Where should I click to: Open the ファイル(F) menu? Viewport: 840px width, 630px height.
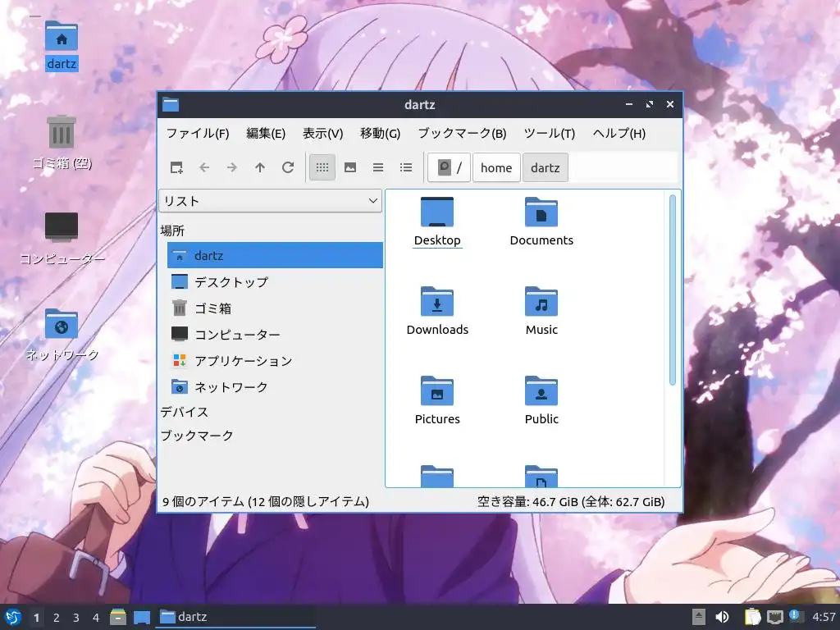(x=198, y=134)
